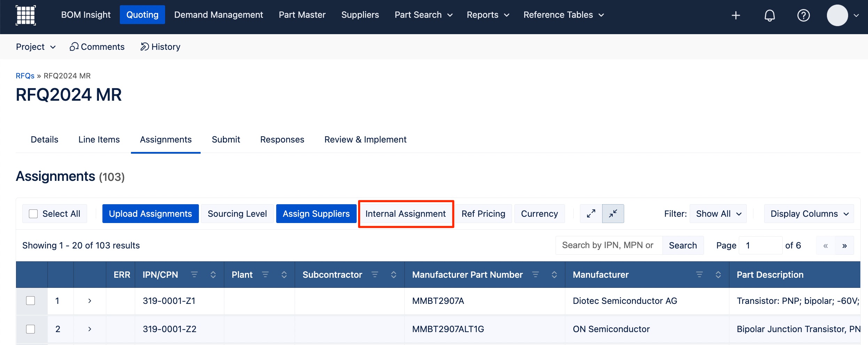This screenshot has width=868, height=345.
Task: Tick checkbox for row 1
Action: [31, 301]
